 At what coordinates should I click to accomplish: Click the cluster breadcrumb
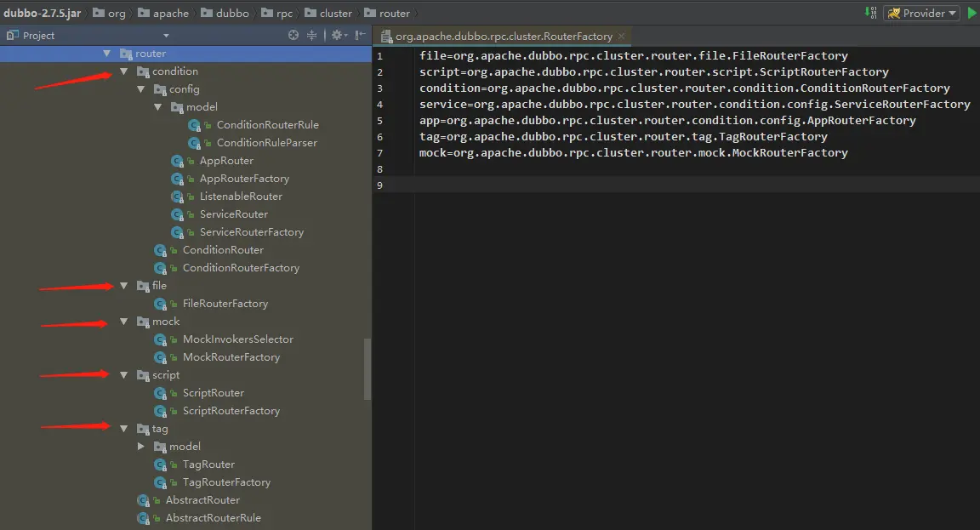pos(328,13)
